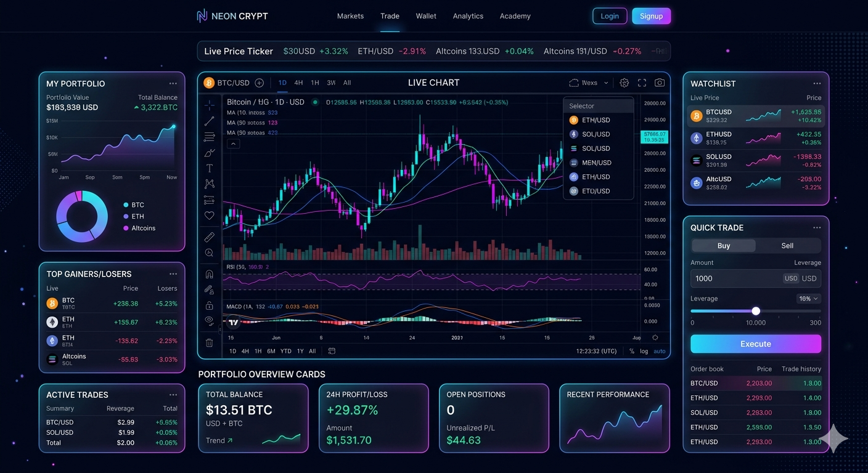
Task: Click the Signup button
Action: point(651,16)
